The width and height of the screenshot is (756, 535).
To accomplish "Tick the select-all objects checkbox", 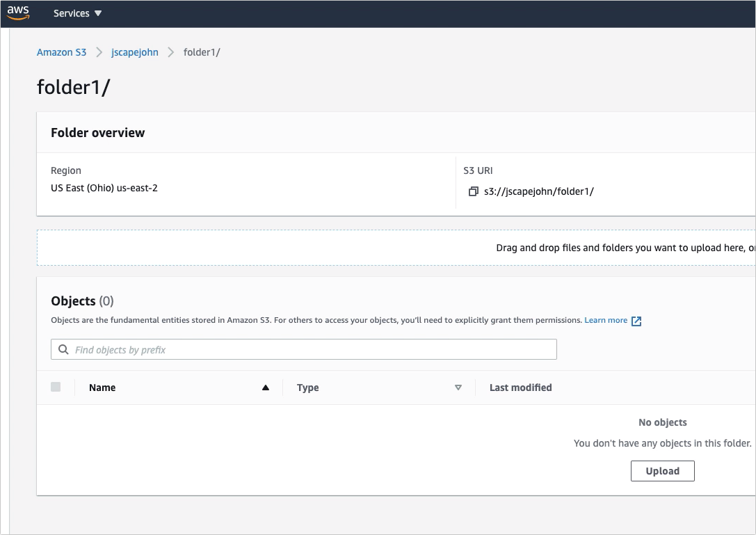I will pos(56,387).
